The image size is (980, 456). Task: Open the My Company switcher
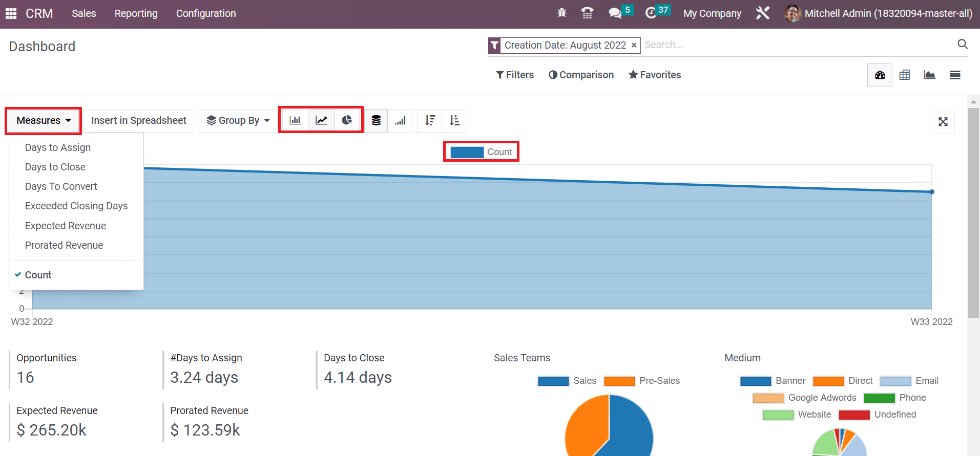tap(712, 13)
